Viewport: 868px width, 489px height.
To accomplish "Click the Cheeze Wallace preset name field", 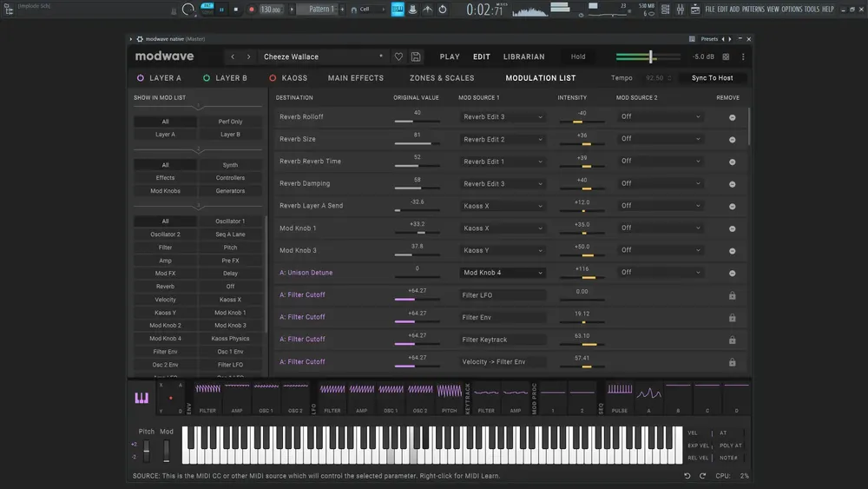I will [x=322, y=56].
